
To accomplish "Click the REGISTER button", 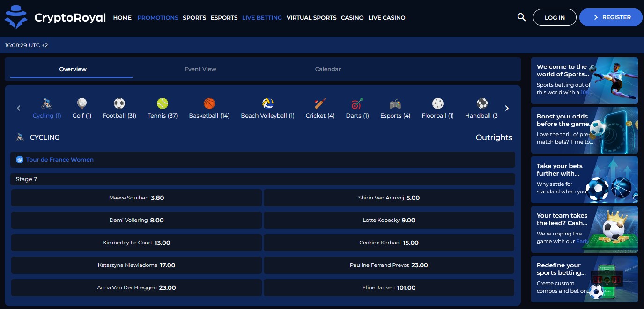I will 612,17.
